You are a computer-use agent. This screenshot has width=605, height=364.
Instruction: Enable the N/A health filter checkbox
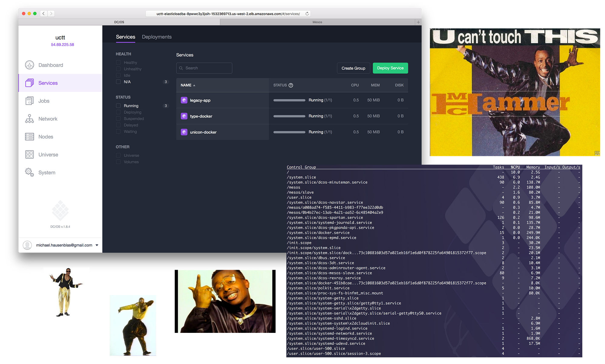(118, 82)
